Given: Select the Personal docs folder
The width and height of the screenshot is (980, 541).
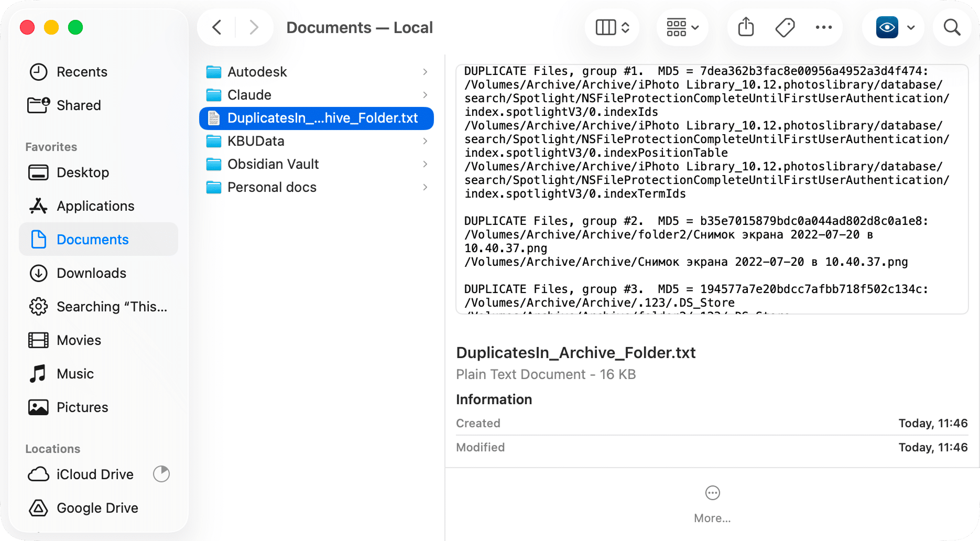Looking at the screenshot, I should 316,187.
